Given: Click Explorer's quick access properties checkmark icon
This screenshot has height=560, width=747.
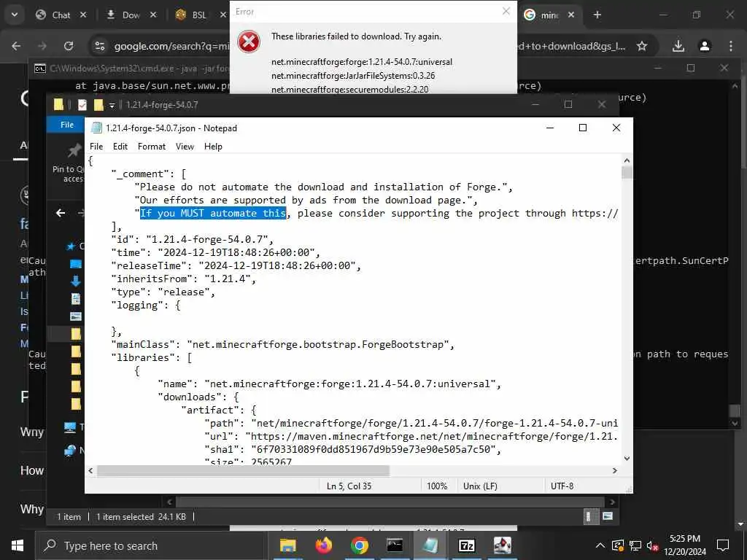Looking at the screenshot, I should (82, 105).
